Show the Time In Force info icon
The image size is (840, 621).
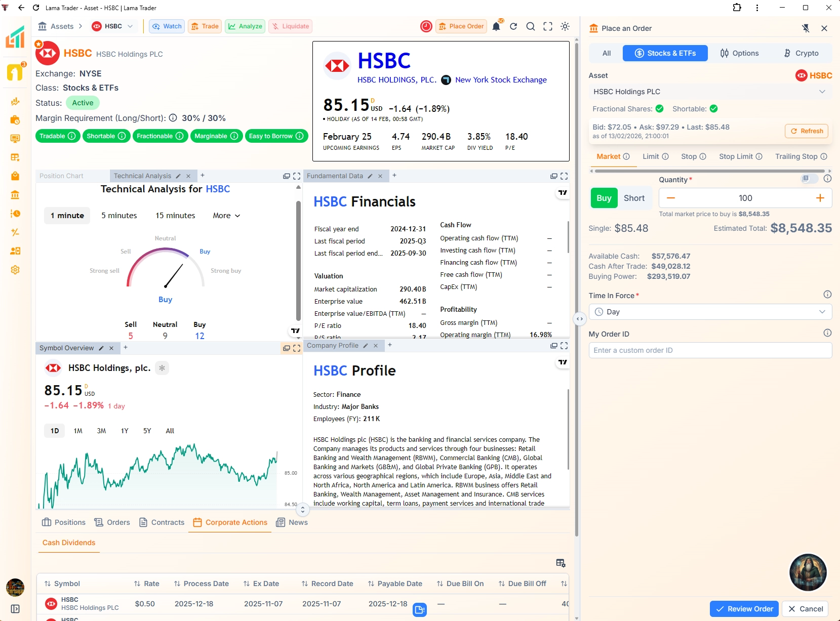(x=827, y=295)
